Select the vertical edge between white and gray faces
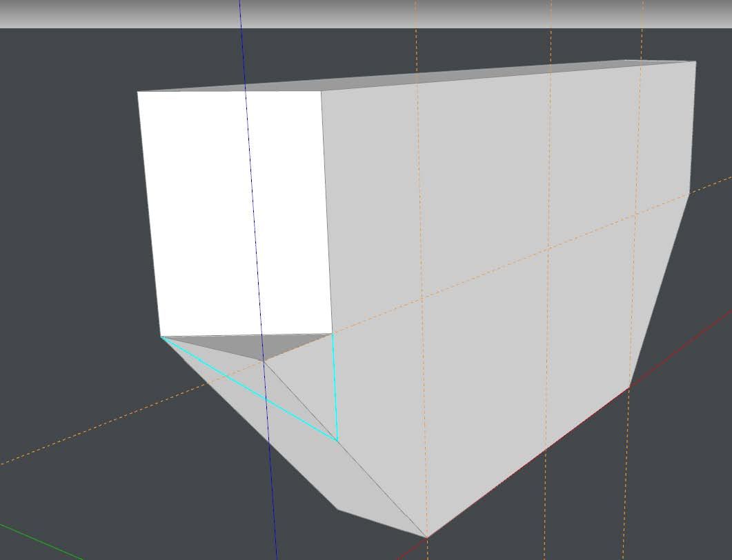 [x=326, y=207]
